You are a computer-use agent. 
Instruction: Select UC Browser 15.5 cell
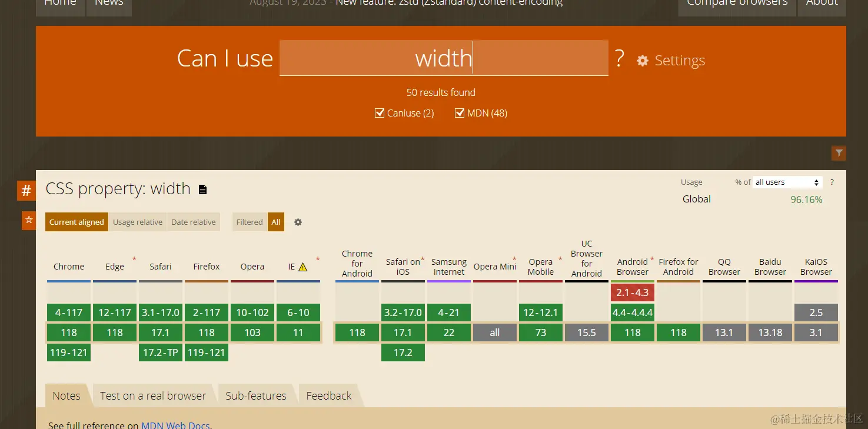(x=587, y=332)
